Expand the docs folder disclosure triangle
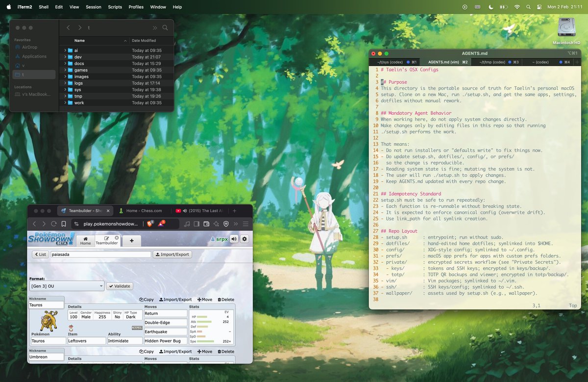This screenshot has height=382, width=588. (x=65, y=64)
